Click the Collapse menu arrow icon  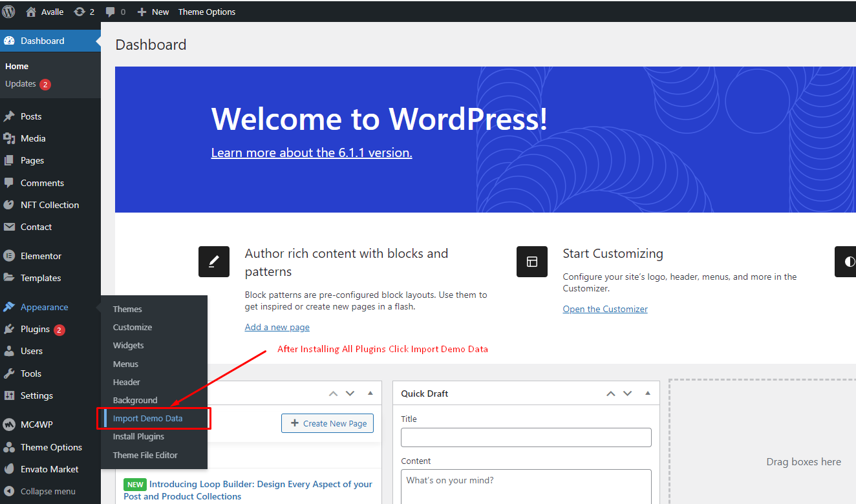(9, 491)
